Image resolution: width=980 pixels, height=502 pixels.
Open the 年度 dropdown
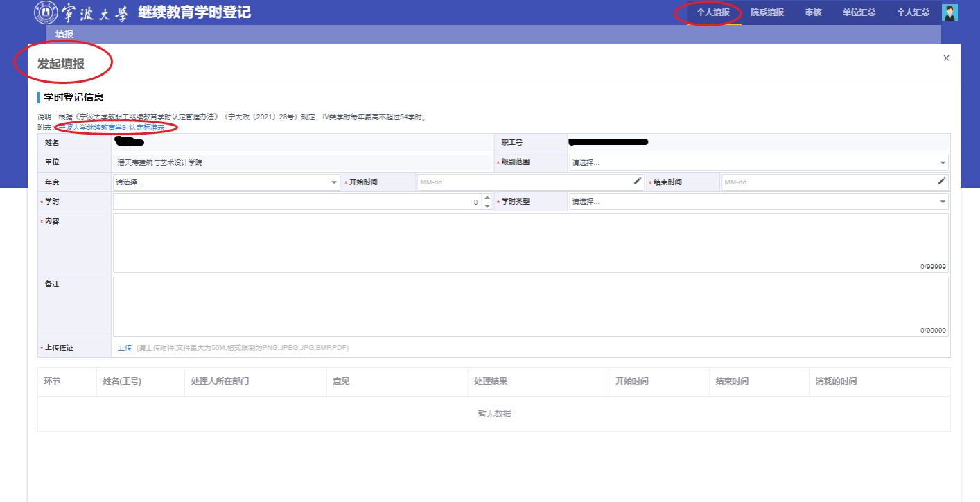tap(226, 182)
